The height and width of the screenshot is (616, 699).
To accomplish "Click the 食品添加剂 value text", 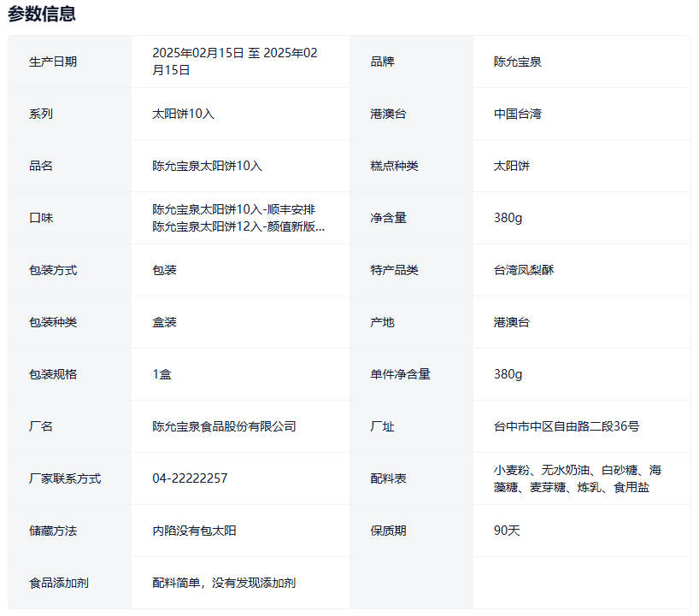I will 224,583.
